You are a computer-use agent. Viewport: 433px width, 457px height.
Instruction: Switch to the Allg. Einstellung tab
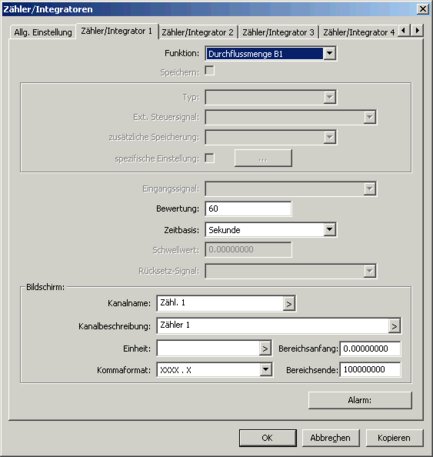(43, 32)
